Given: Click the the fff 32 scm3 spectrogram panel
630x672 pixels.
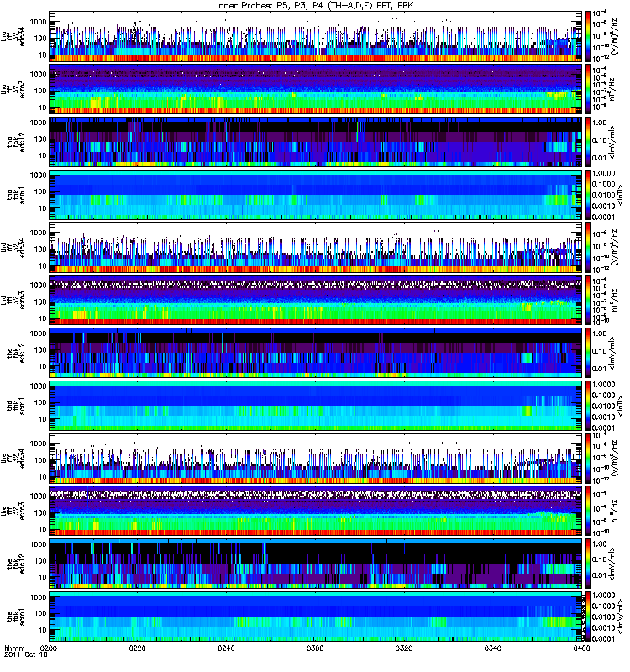Looking at the screenshot, I should tap(316, 512).
